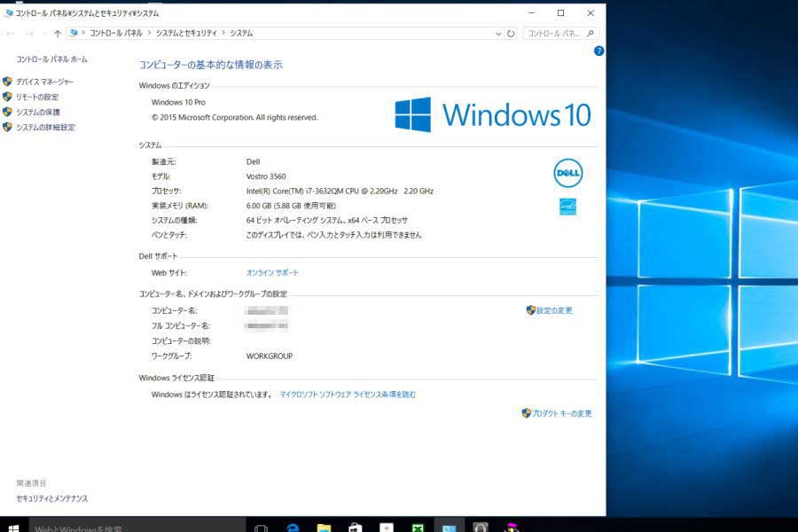Click the shield icon beside システムの詳細設定
798x532 pixels.
click(7, 128)
